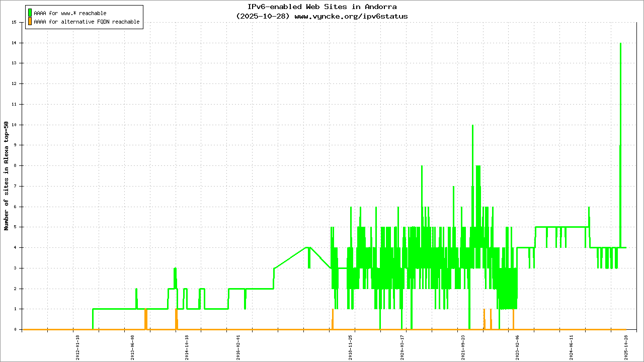Viewport: 644px width, 362px height.
Task: Click the 2021-09-23 date label
Action: point(463,346)
